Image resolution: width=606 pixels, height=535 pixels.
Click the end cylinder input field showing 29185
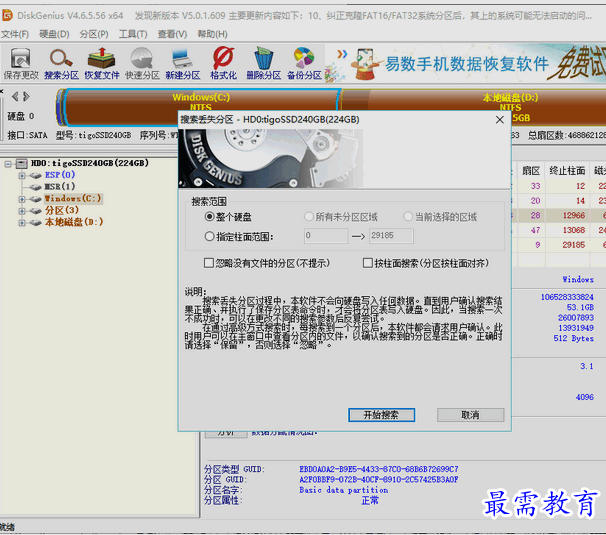(391, 236)
